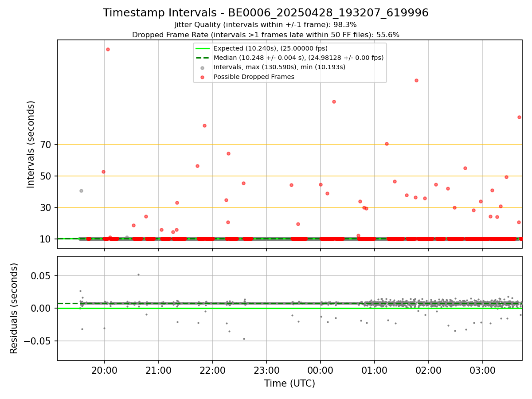
Task: Click the 0.05 residuals tick label
Action: (x=42, y=276)
